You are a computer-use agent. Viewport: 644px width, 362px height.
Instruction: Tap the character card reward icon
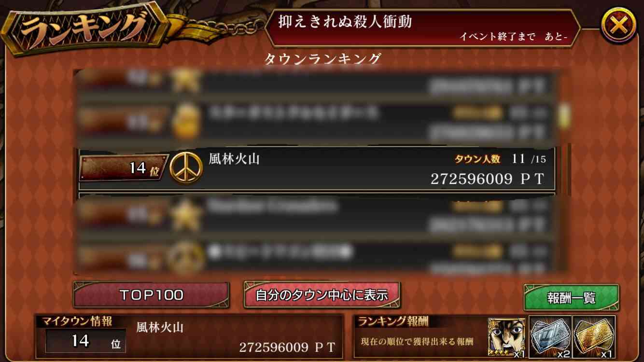pos(507,337)
